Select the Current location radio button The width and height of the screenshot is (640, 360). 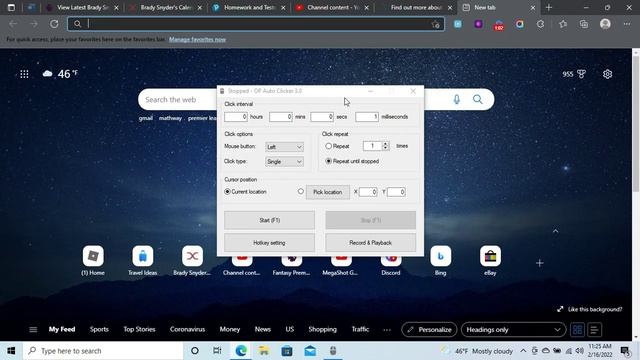click(227, 191)
